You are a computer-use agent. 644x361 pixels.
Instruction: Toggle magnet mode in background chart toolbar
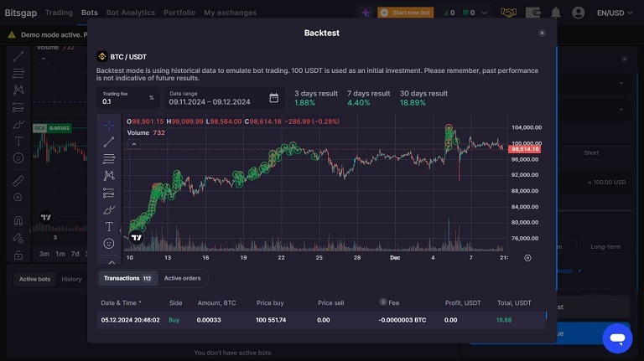pyautogui.click(x=18, y=220)
